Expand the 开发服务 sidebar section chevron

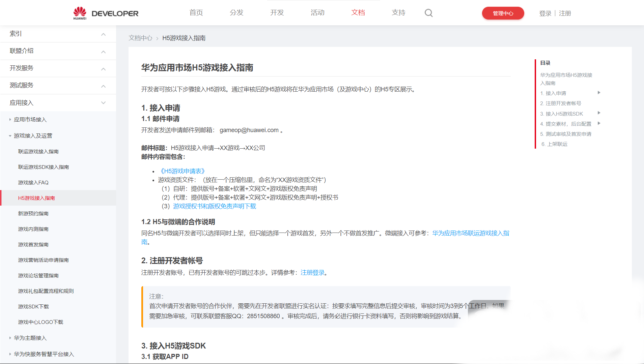click(103, 69)
